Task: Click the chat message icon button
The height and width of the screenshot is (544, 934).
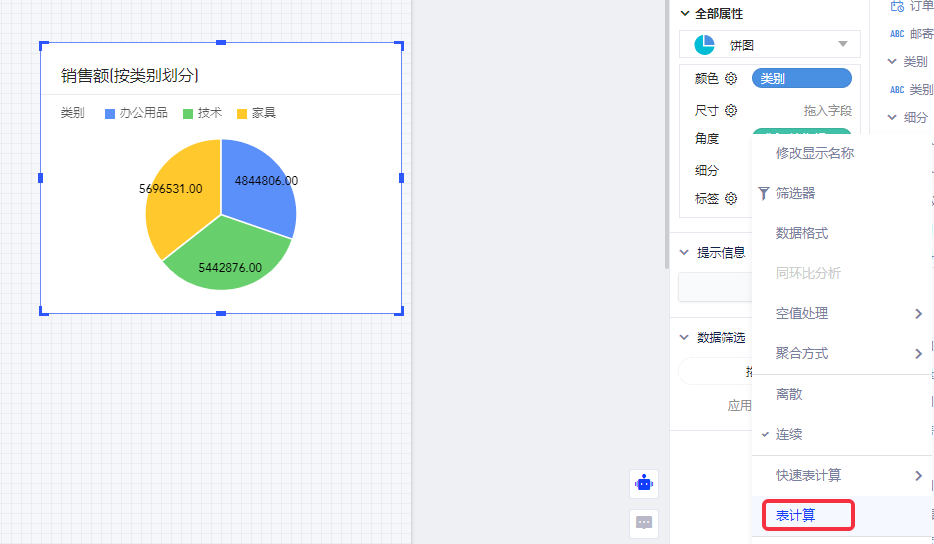Action: (644, 522)
